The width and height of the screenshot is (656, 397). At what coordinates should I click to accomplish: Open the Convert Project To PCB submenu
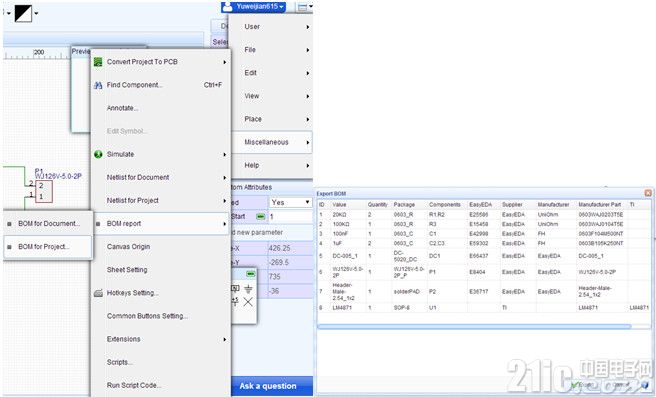(161, 62)
